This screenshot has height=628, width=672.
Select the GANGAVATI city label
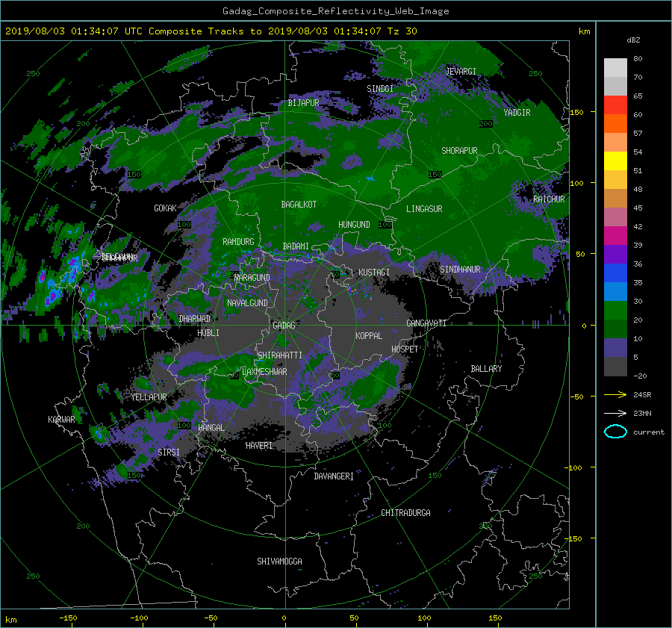click(426, 323)
